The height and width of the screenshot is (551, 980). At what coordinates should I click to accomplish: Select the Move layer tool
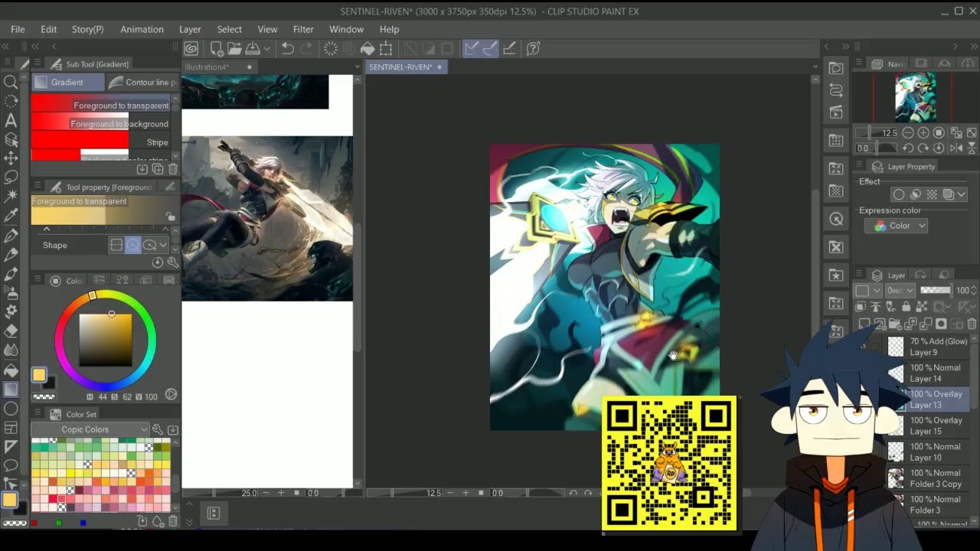click(x=11, y=158)
